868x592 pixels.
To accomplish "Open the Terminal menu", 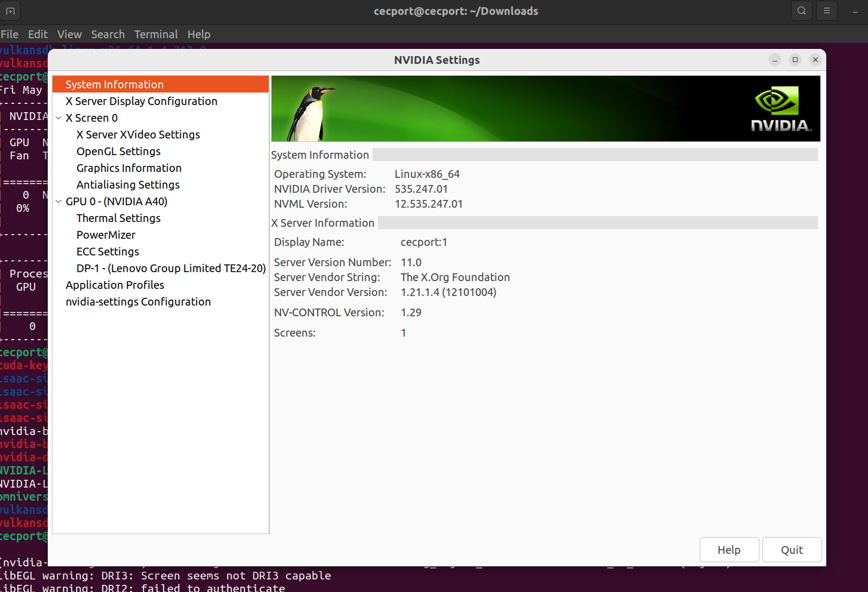I will click(x=156, y=34).
